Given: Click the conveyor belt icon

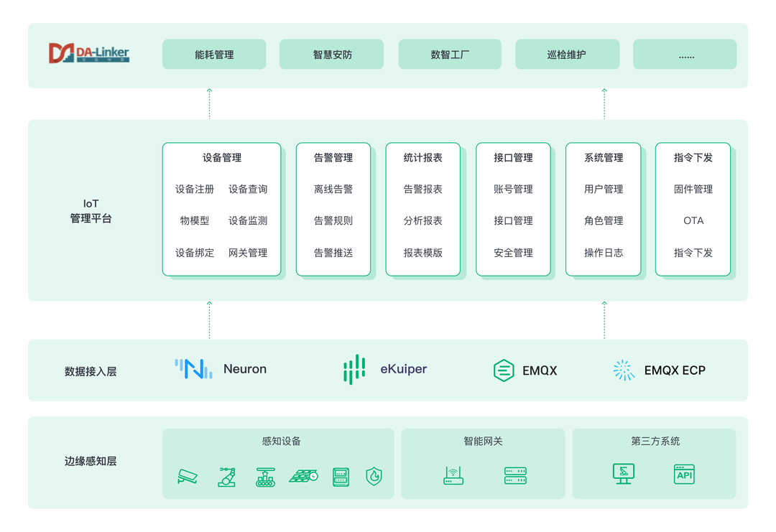Looking at the screenshot, I should pyautogui.click(x=266, y=477).
